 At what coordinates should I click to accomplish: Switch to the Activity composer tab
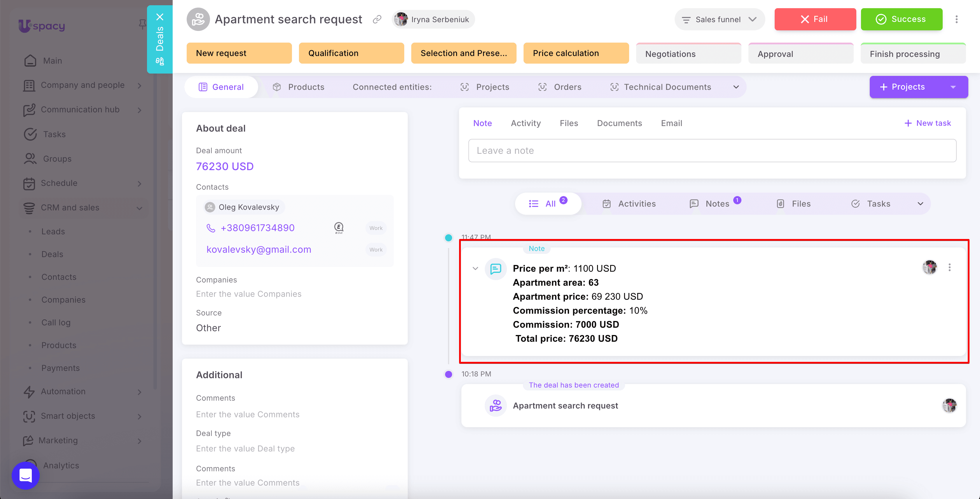click(x=526, y=123)
